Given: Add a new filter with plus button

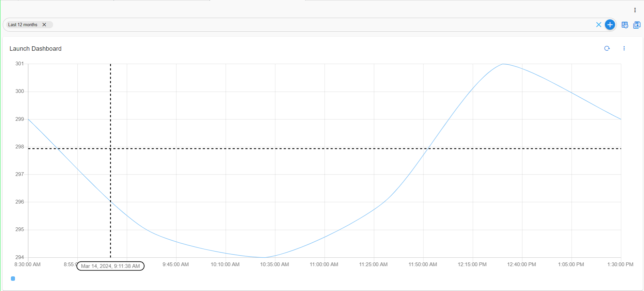Looking at the screenshot, I should tap(610, 25).
